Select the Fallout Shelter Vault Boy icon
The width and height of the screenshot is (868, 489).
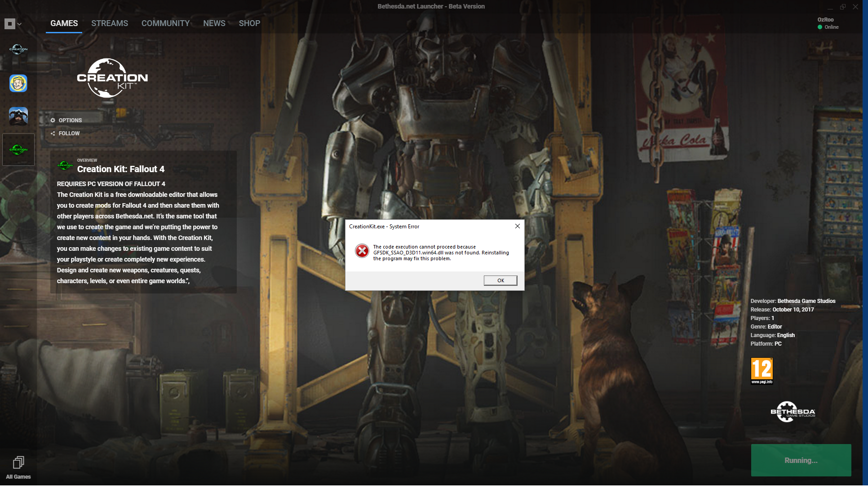(x=18, y=83)
